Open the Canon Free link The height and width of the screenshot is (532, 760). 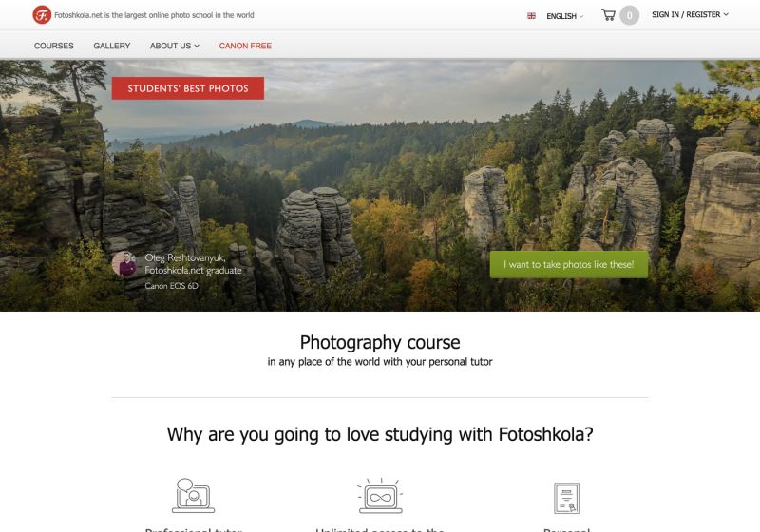[245, 46]
